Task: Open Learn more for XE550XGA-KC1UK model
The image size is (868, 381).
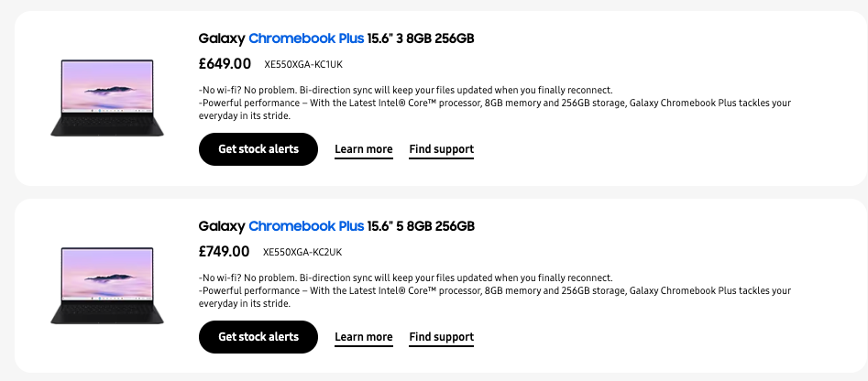Action: (363, 149)
